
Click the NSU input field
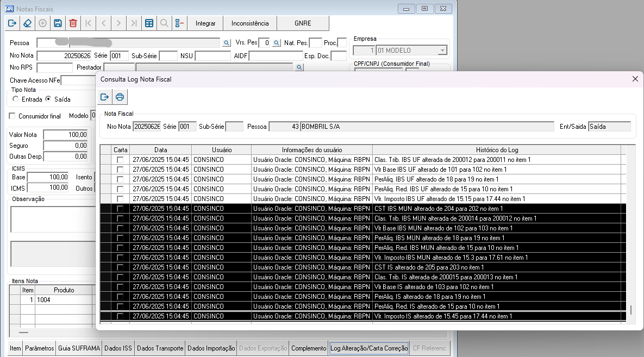click(212, 56)
